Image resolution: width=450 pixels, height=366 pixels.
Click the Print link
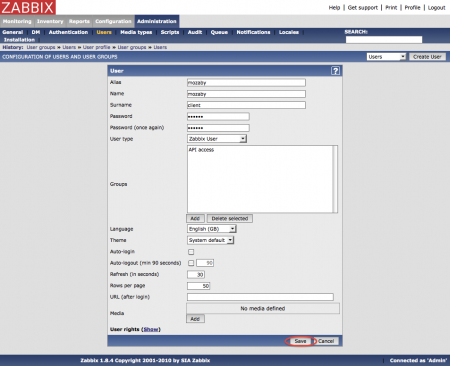coord(391,7)
